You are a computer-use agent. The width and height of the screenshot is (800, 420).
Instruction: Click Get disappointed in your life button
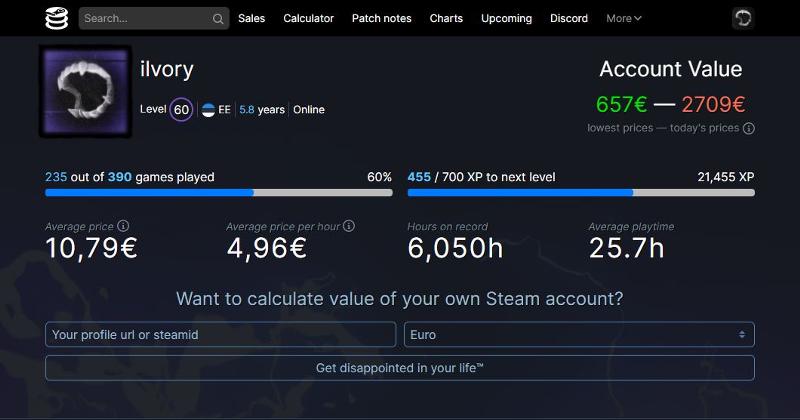399,368
